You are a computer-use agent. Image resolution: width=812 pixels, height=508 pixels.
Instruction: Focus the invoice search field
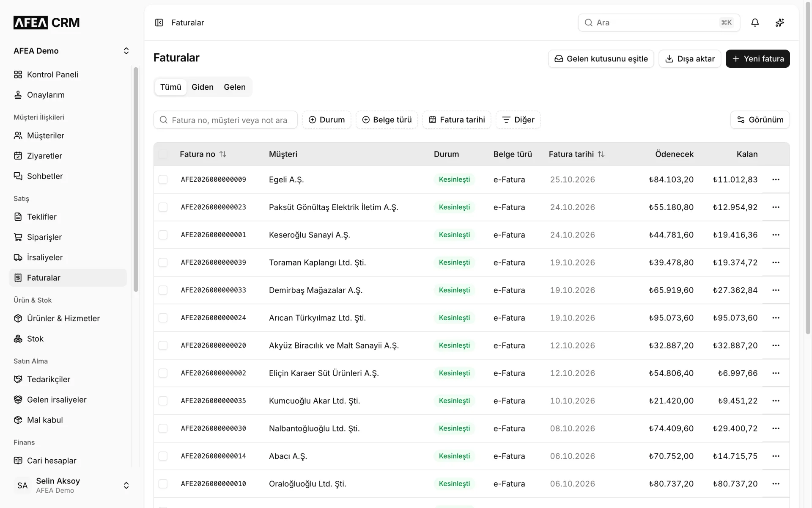[225, 120]
